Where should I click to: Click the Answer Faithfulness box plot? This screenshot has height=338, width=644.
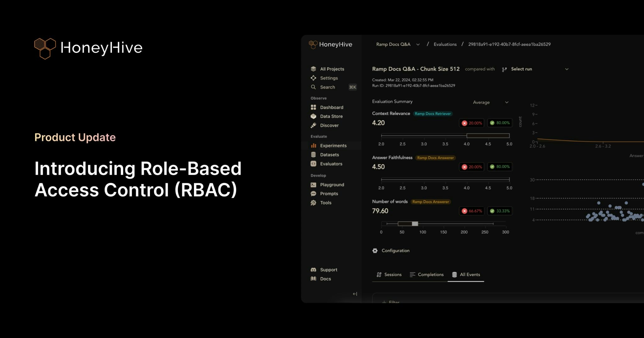[445, 180]
